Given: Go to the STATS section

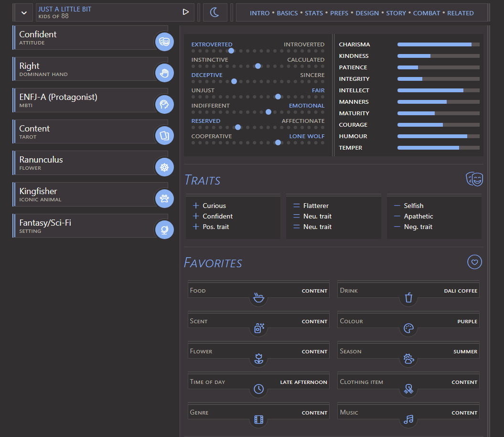Looking at the screenshot, I should pyautogui.click(x=314, y=13).
